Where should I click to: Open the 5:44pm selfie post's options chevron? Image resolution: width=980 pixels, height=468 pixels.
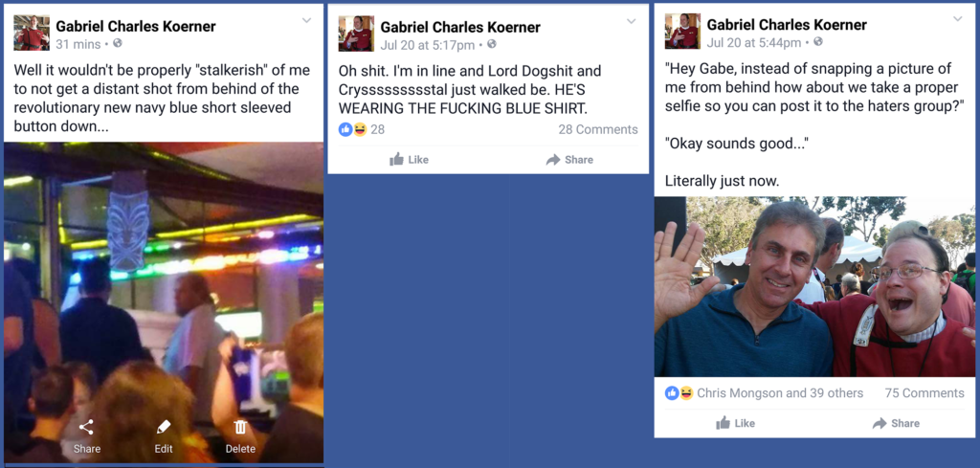tap(957, 19)
